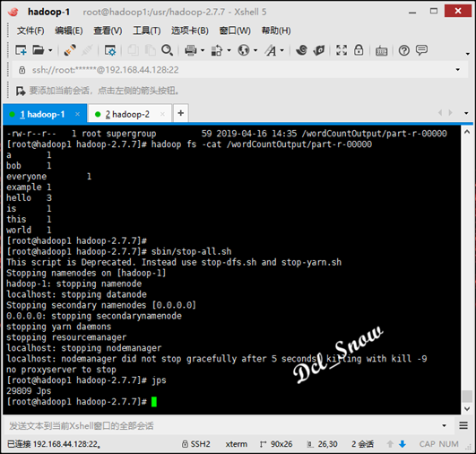Click the upload arrow in status bar
This screenshot has height=454, width=476.
(x=390, y=444)
